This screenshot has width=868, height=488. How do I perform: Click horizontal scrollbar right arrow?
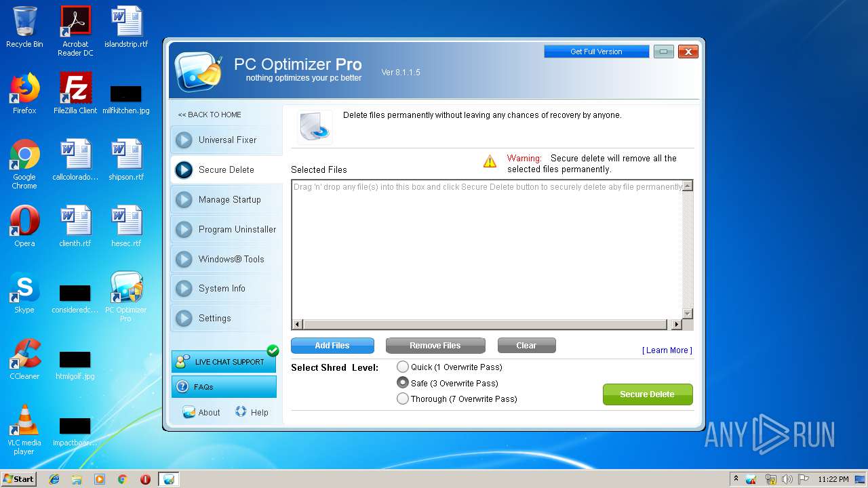point(676,325)
